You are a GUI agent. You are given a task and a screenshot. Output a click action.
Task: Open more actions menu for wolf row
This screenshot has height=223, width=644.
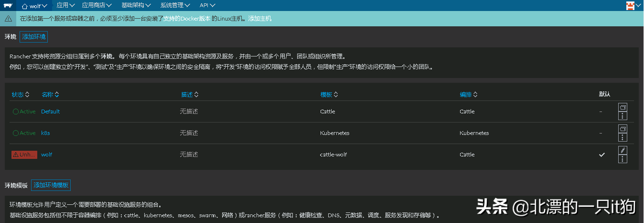[623, 159]
